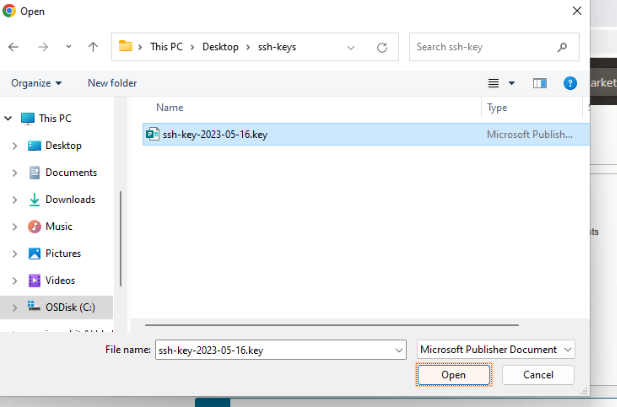Click the Microsoft Publish... type cell
The height and width of the screenshot is (407, 617).
click(x=529, y=135)
